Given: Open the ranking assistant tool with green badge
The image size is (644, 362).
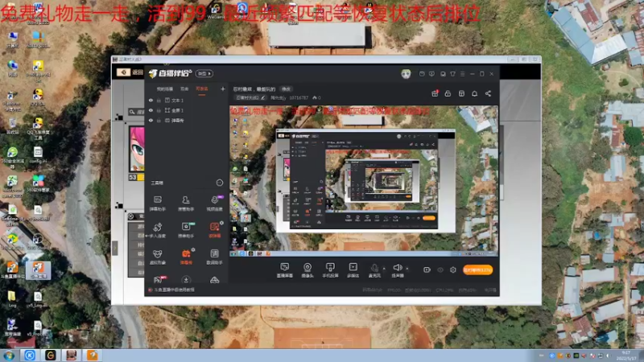Looking at the screenshot, I should coord(186,230).
